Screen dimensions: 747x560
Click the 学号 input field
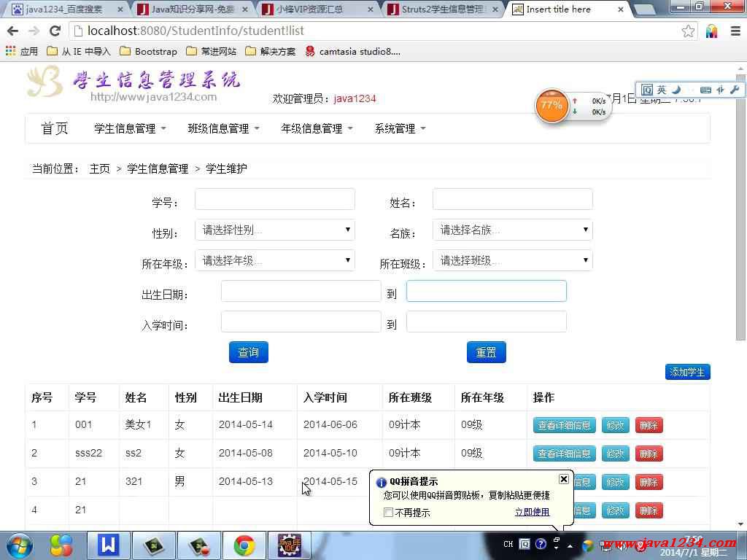coord(275,199)
